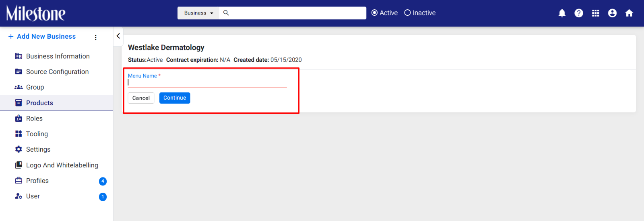Click the Group people icon
This screenshot has width=644, height=221.
pyautogui.click(x=19, y=87)
